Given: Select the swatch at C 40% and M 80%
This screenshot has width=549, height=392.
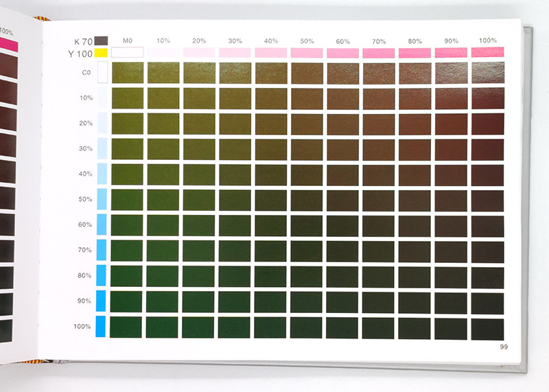Looking at the screenshot, I should [x=415, y=175].
